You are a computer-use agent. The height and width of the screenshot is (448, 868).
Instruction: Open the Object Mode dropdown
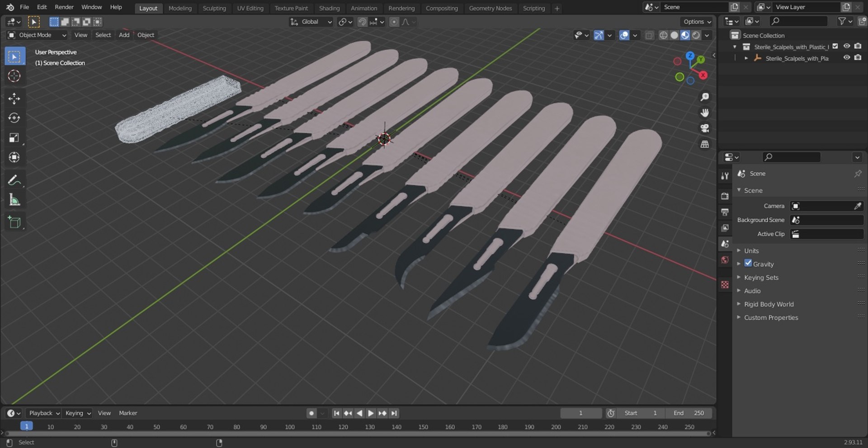pos(37,35)
